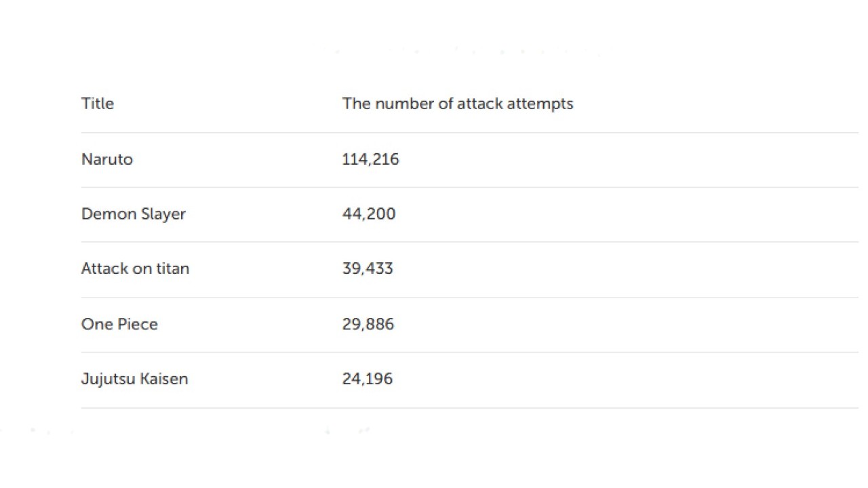The height and width of the screenshot is (488, 868).
Task: Click the word Attack in third row title
Action: pyautogui.click(x=104, y=268)
